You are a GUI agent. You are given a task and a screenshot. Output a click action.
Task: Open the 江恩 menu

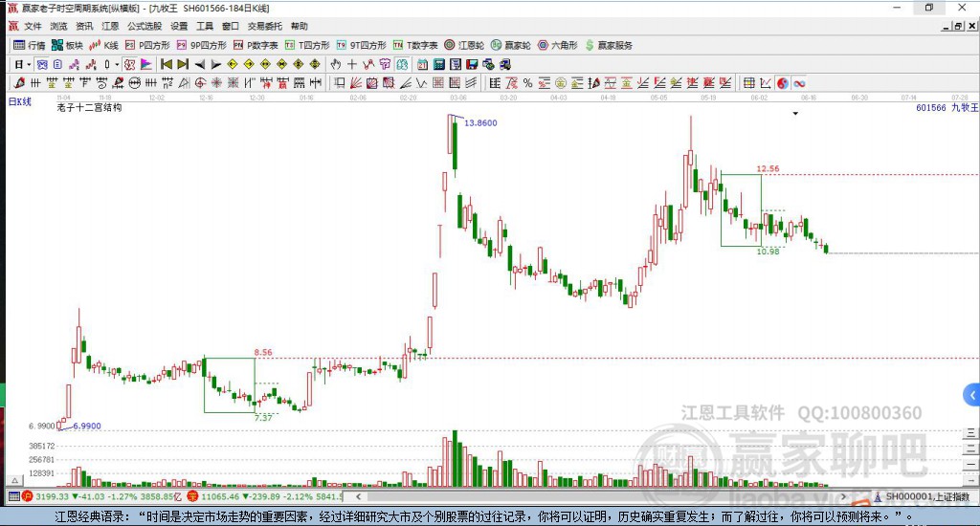[110, 26]
